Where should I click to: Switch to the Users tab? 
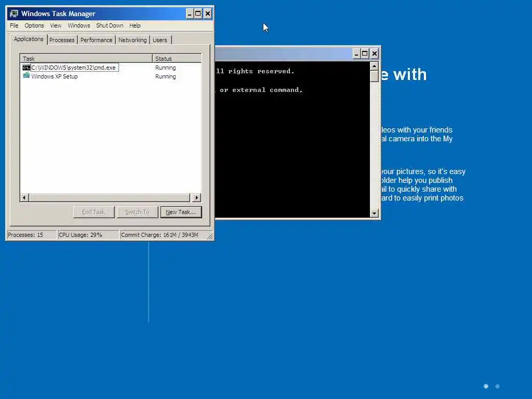pyautogui.click(x=160, y=40)
